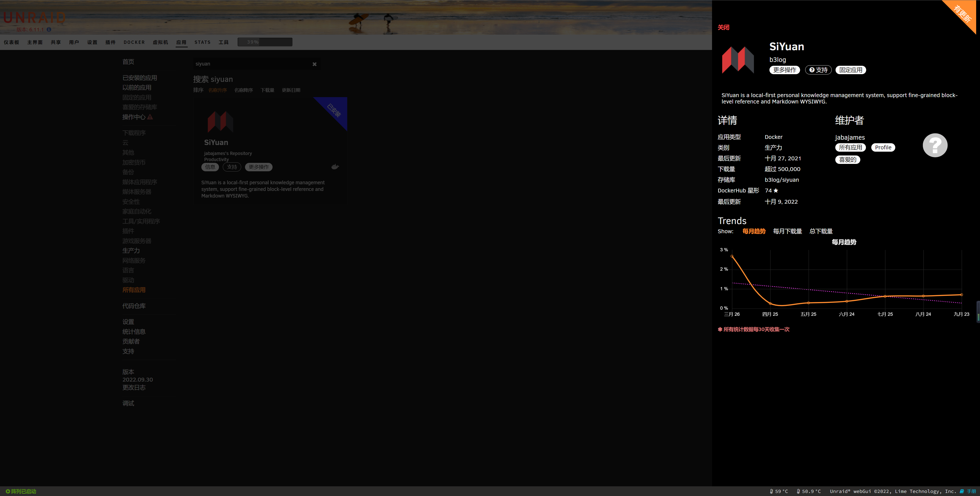
Task: Click the Unraid version info icon
Action: click(x=49, y=29)
